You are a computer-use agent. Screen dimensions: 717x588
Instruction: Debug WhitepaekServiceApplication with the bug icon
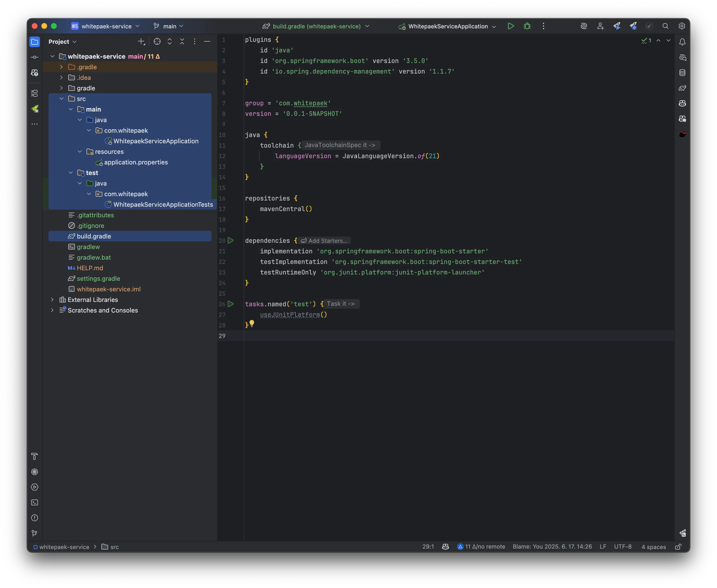527,26
